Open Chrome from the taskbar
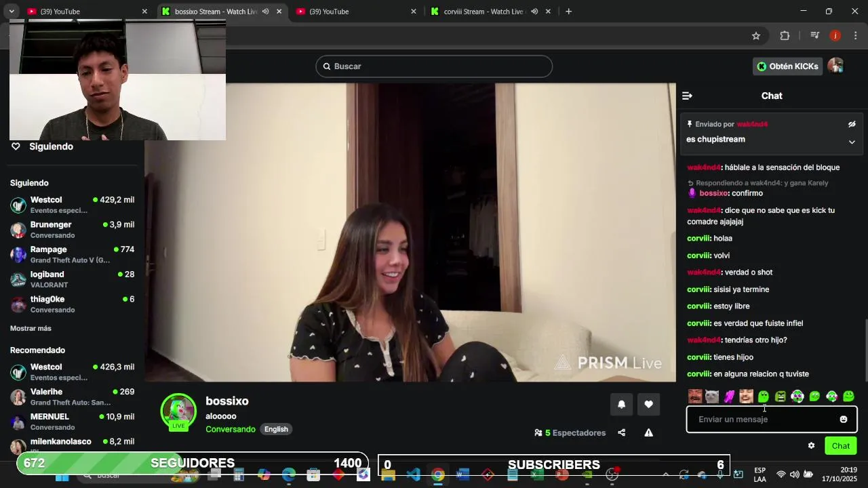The image size is (868, 488). [x=438, y=475]
